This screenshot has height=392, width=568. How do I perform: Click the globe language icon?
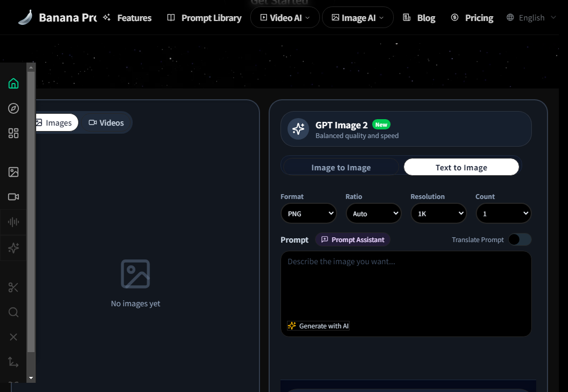tap(510, 17)
